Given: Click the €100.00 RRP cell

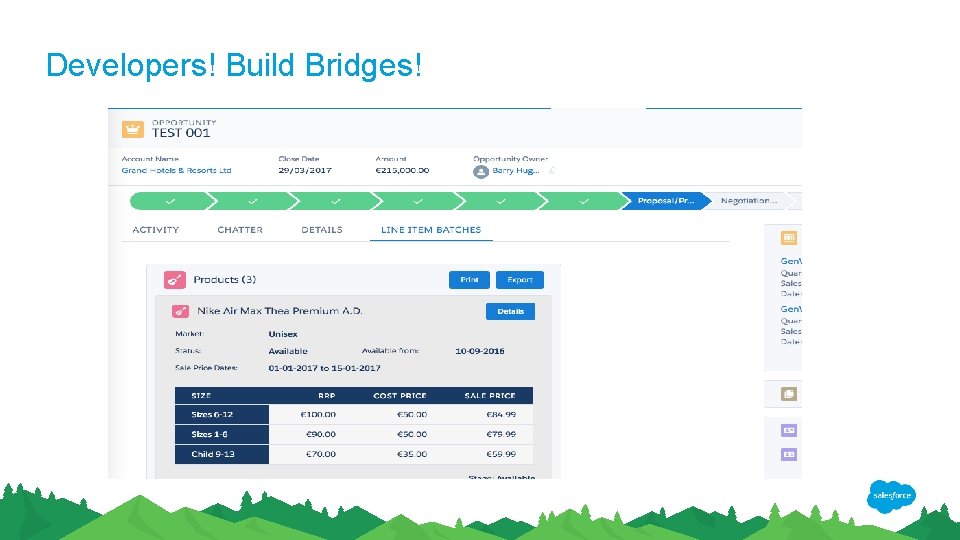Looking at the screenshot, I should pyautogui.click(x=318, y=414).
